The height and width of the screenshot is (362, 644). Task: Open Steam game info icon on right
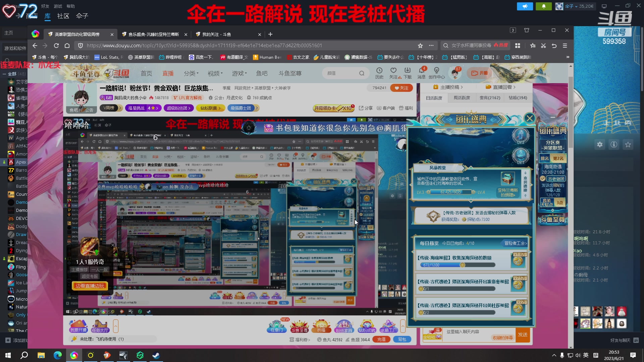(614, 144)
